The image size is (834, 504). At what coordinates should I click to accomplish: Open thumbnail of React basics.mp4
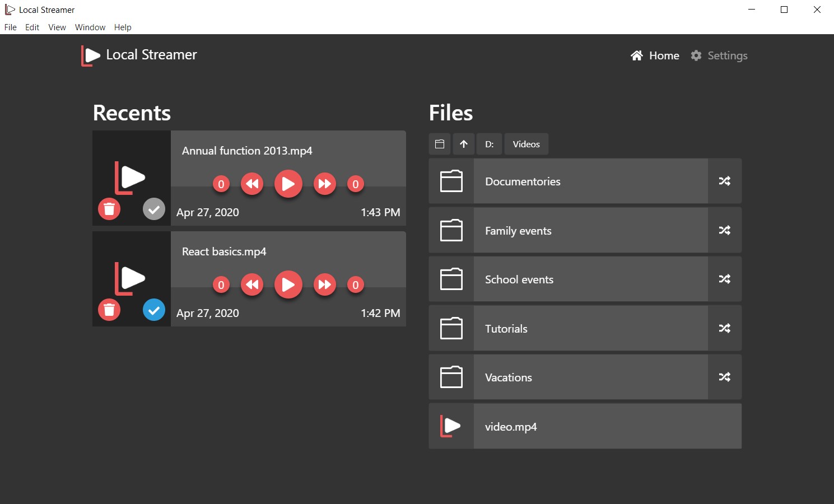click(x=132, y=278)
